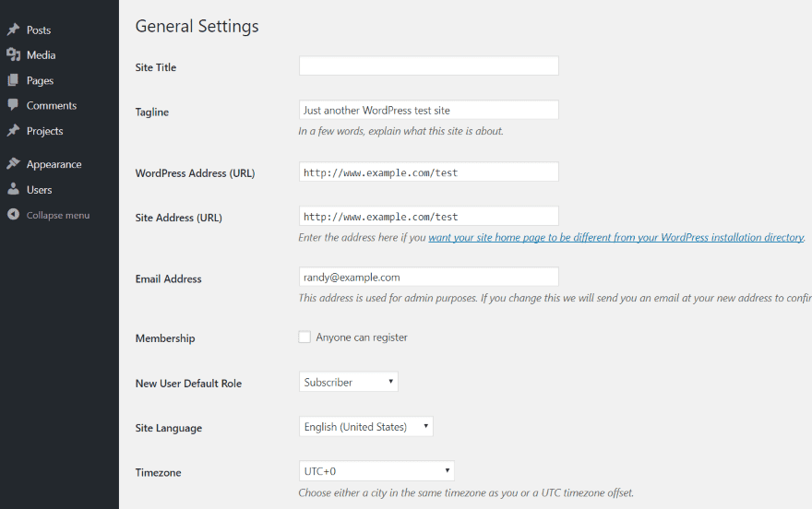Viewport: 812px width, 509px height.
Task: Click the Projects pin icon
Action: [x=14, y=130]
